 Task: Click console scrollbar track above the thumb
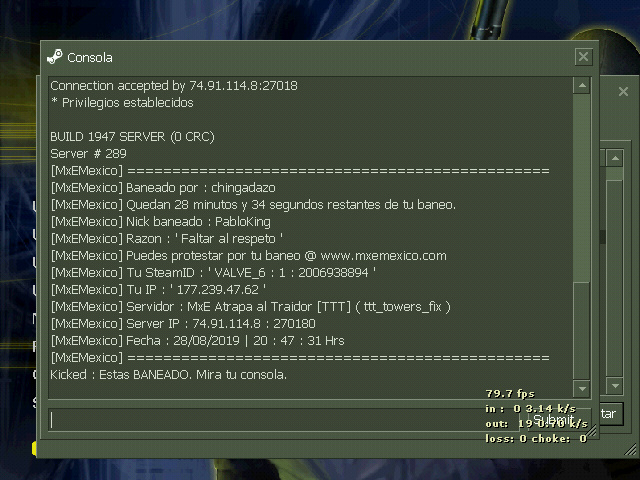582,188
